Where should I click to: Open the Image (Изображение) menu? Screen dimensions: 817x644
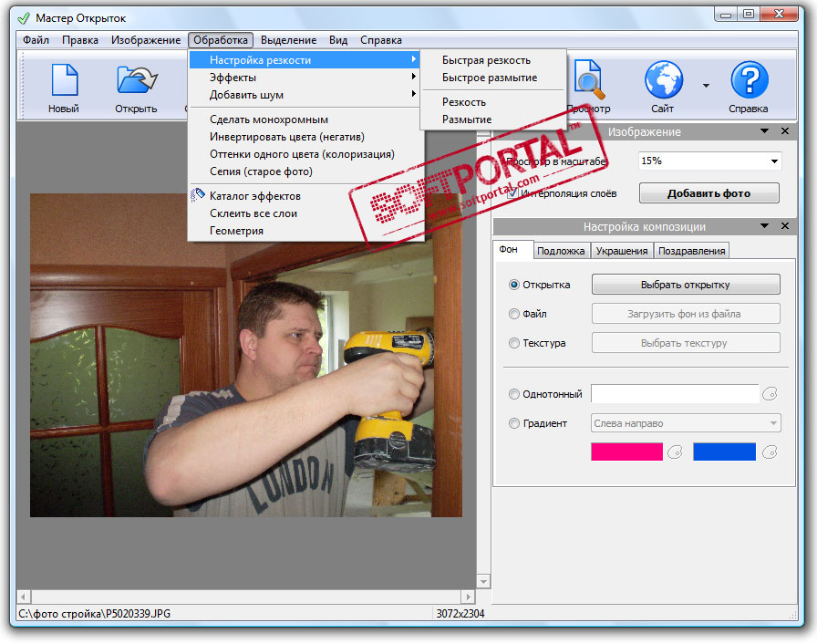click(146, 40)
